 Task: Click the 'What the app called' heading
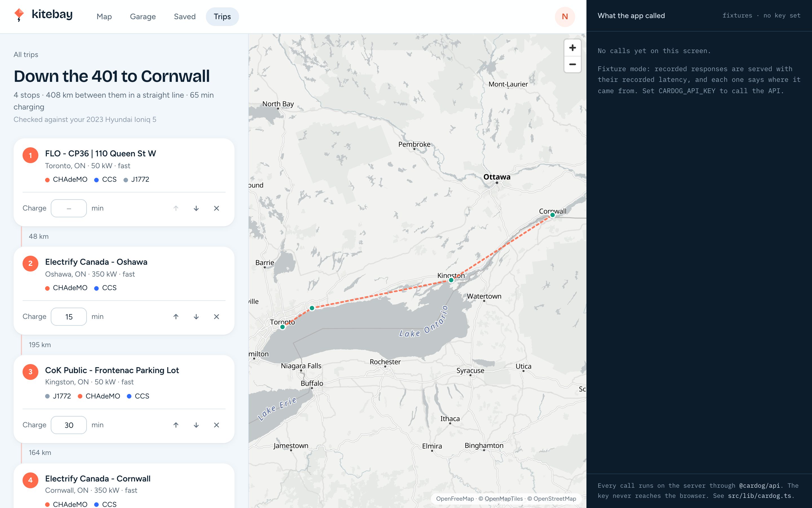pyautogui.click(x=631, y=16)
